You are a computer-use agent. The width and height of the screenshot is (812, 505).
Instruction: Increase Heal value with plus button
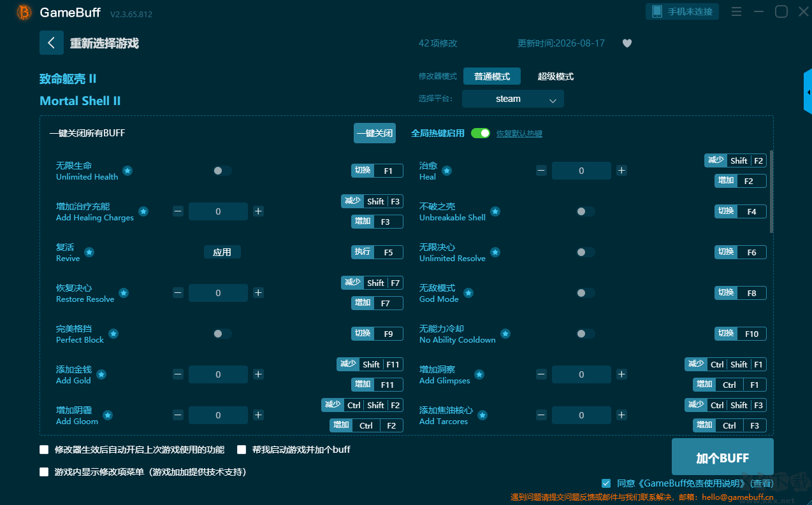[621, 171]
